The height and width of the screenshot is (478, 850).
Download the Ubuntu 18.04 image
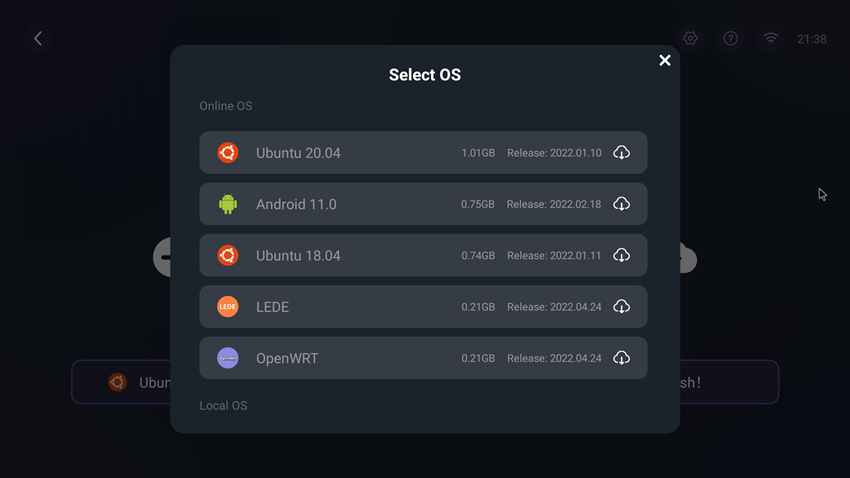[x=621, y=255]
